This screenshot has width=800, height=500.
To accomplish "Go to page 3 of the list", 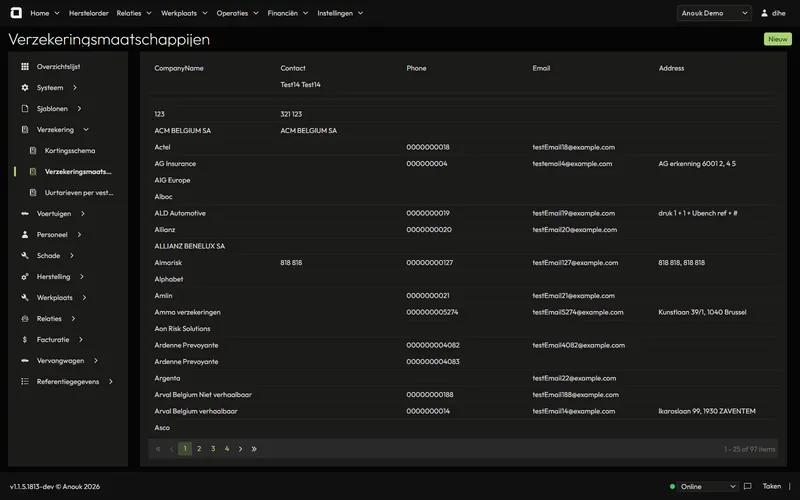I will pos(213,448).
